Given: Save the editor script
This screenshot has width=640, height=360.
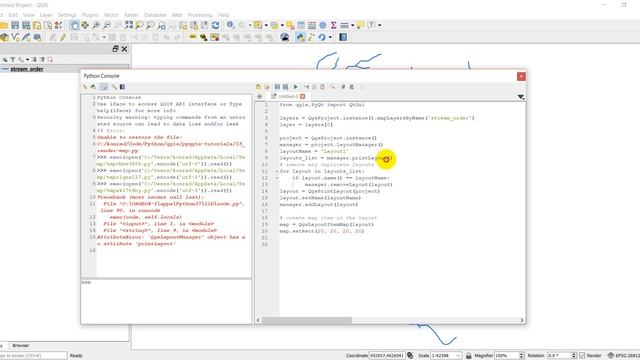Looking at the screenshot, I should 277,87.
